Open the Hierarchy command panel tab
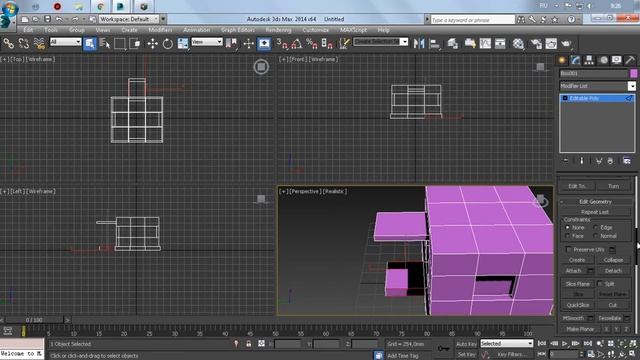Viewport: 640px width, 360px height. 589,60
